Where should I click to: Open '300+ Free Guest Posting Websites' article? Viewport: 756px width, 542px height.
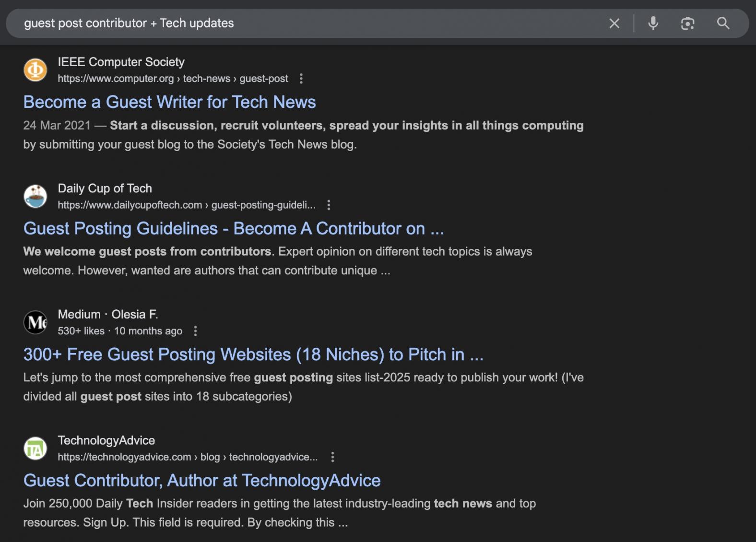[253, 354]
